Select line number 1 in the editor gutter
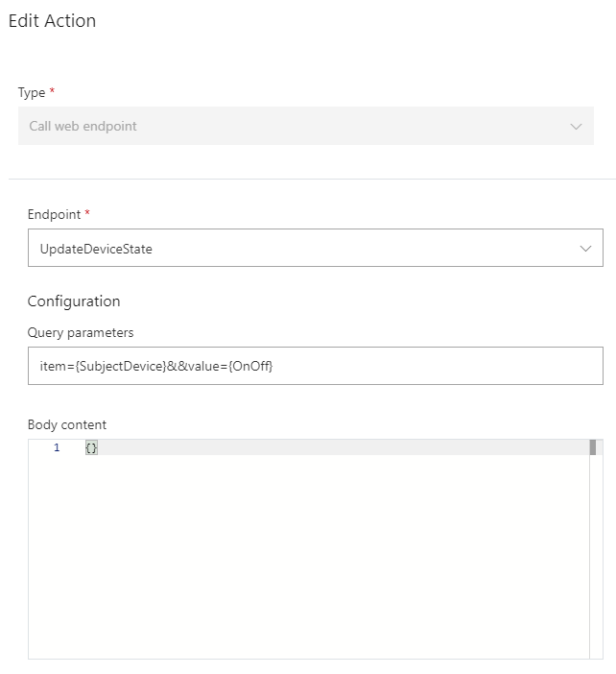Screen dimensions: 616x674 [x=57, y=448]
